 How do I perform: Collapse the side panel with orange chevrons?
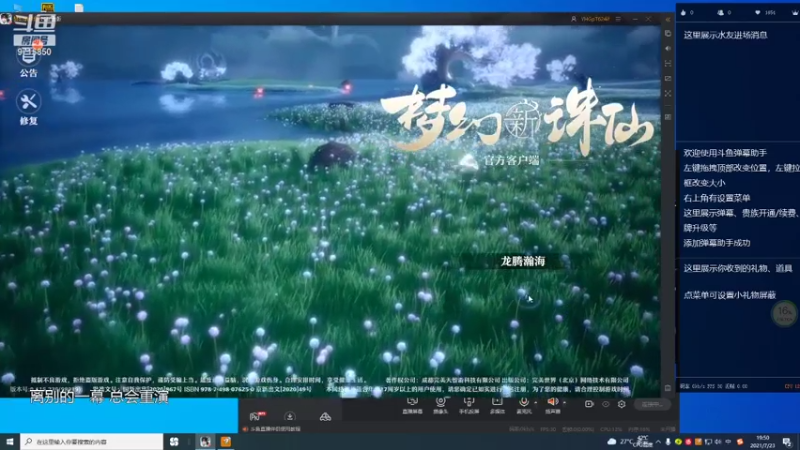point(668,19)
